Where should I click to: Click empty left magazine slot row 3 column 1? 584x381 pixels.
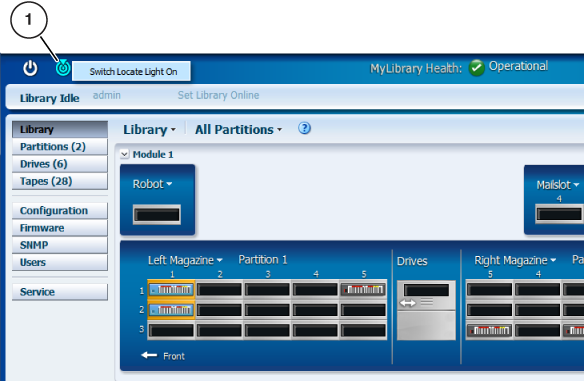pos(171,330)
